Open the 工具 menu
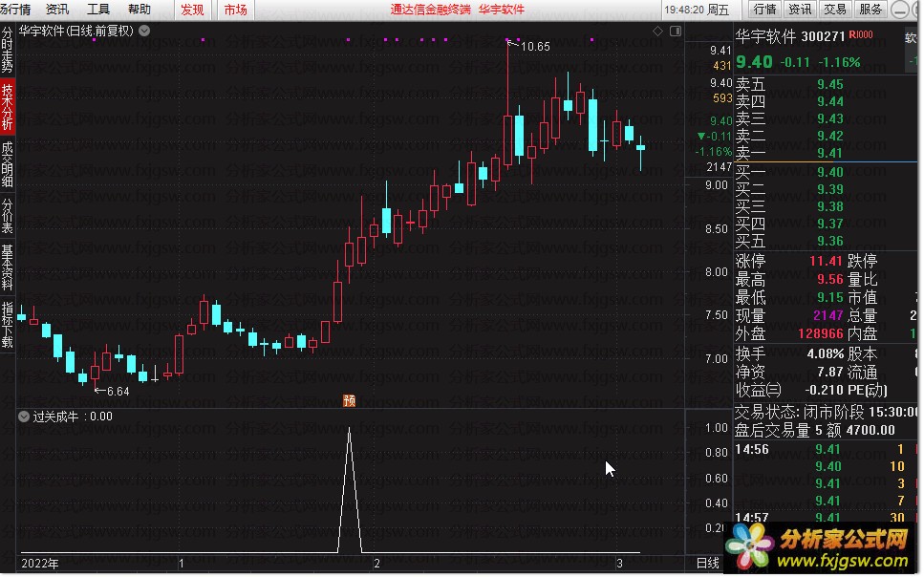924x577 pixels. coord(98,10)
